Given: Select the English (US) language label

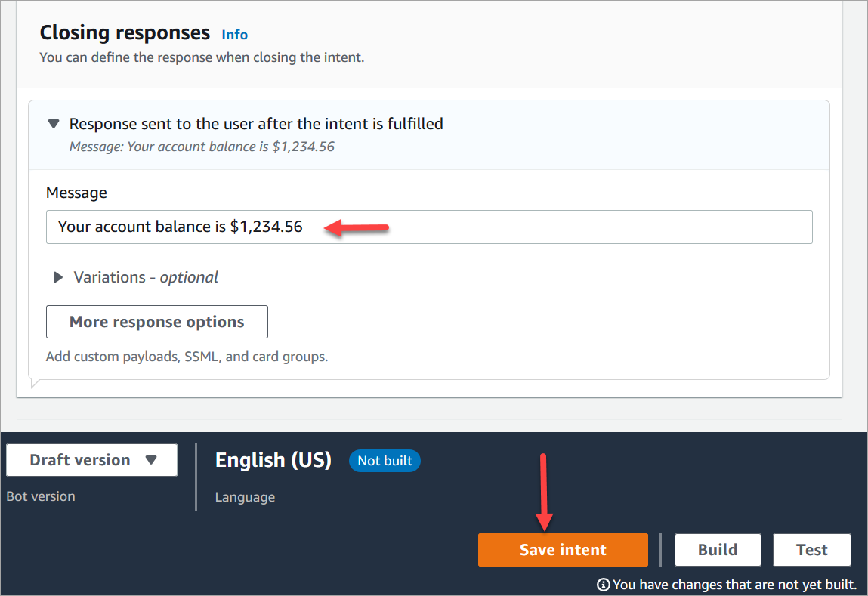Looking at the screenshot, I should 273,460.
